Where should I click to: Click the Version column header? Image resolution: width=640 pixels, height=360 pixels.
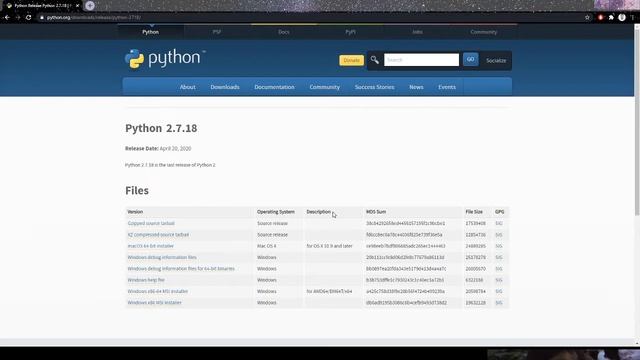click(135, 212)
